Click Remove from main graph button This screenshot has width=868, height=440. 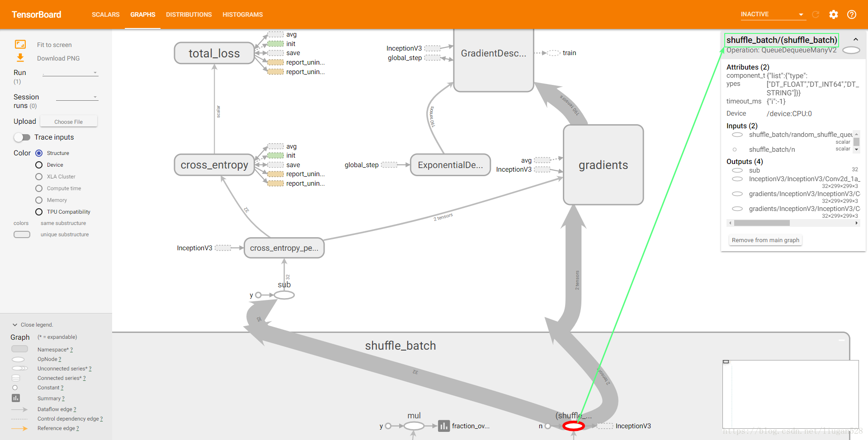pyautogui.click(x=765, y=240)
